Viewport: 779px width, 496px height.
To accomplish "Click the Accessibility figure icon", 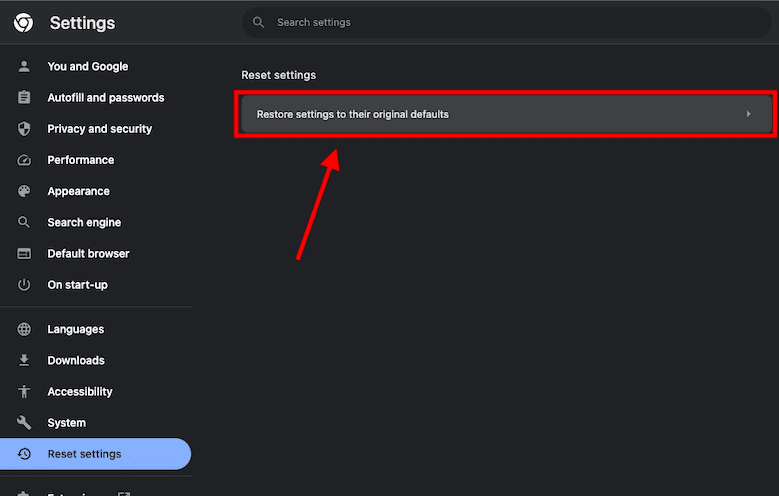I will coord(25,391).
